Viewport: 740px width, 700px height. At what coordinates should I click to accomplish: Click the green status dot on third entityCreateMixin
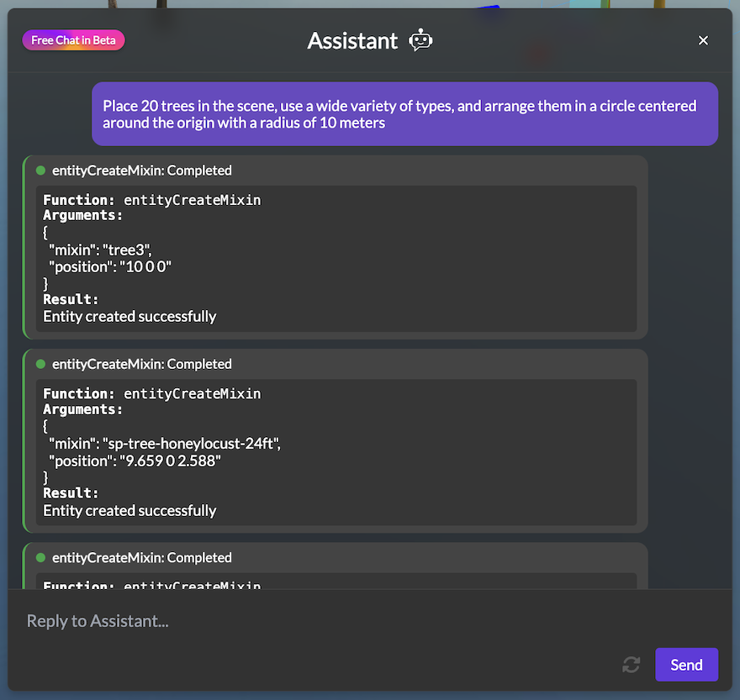[x=40, y=557]
